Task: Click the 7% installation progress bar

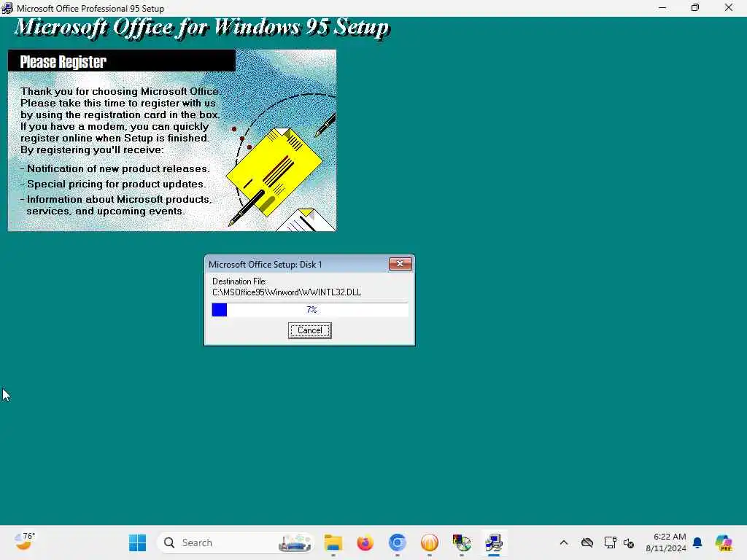Action: coord(309,309)
